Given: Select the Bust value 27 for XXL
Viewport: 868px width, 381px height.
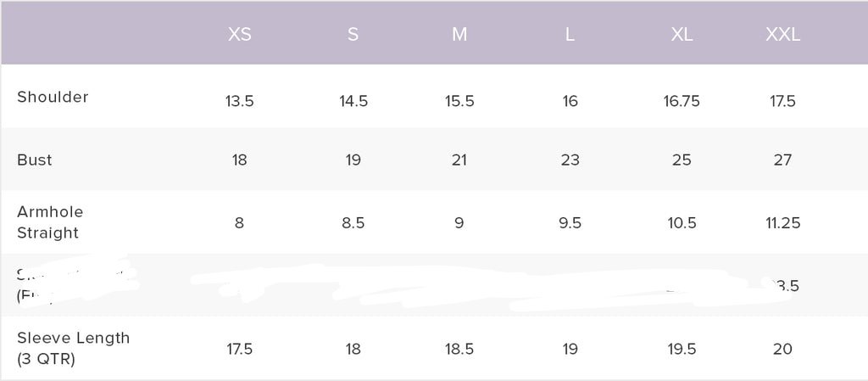Looking at the screenshot, I should [782, 160].
